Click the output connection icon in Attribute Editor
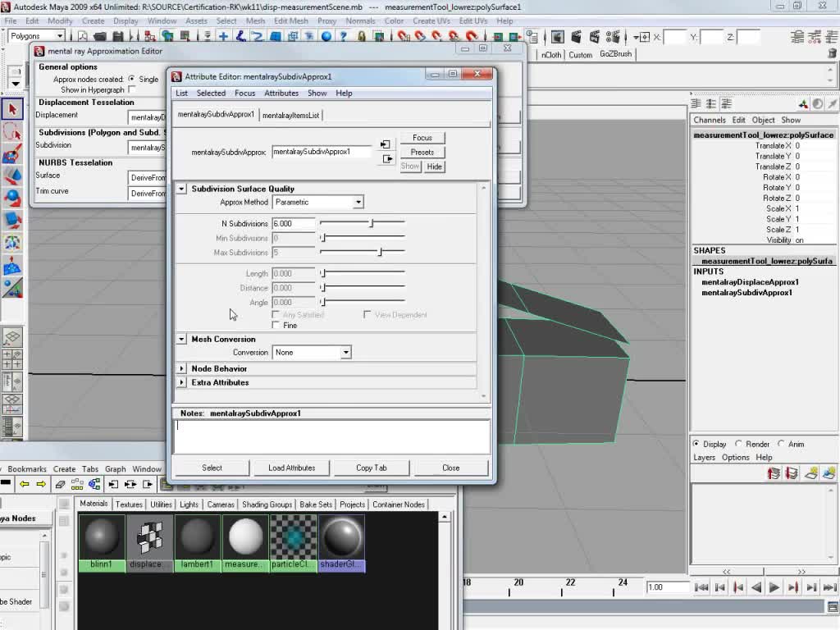 click(387, 159)
